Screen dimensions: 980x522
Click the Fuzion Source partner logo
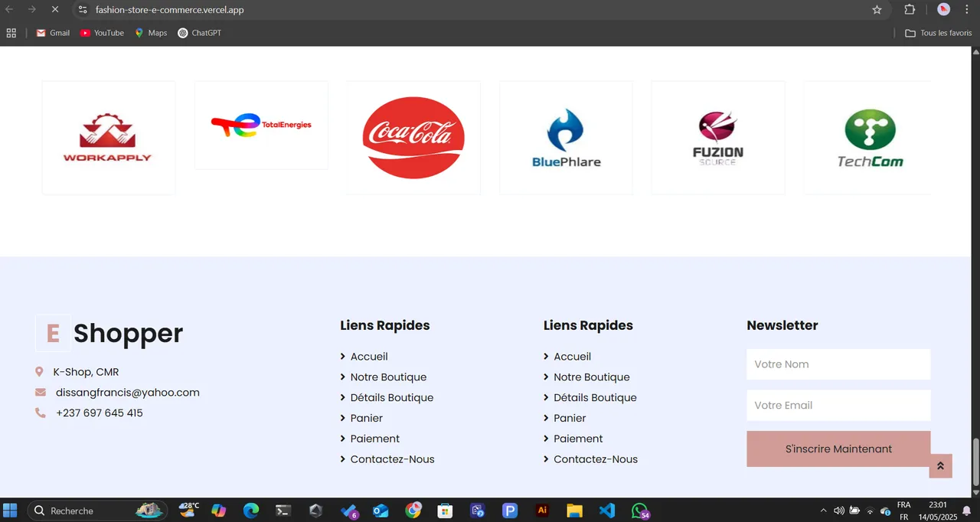click(718, 138)
